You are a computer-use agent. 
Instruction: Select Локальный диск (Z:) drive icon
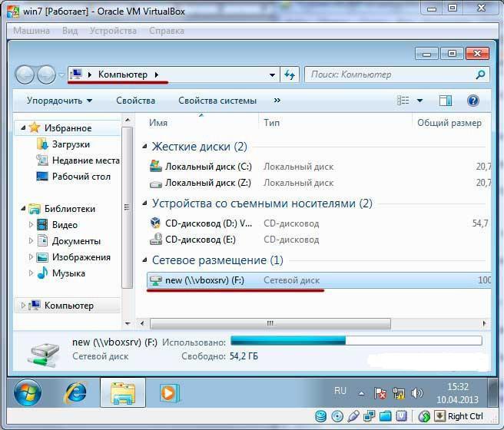tap(156, 184)
